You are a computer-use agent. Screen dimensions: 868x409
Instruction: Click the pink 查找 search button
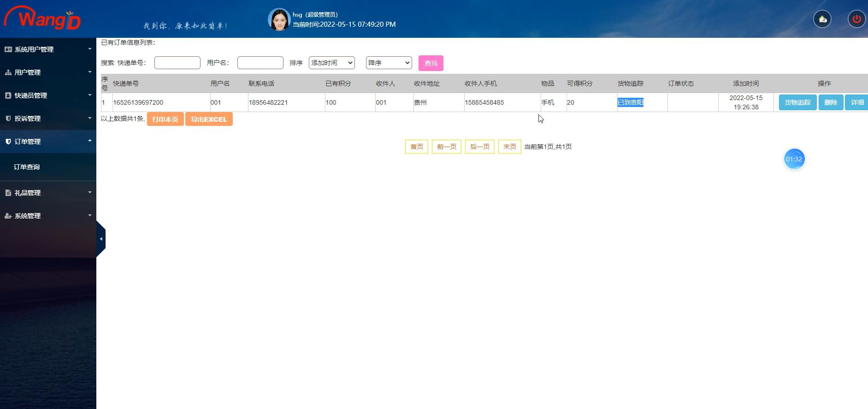(x=431, y=63)
